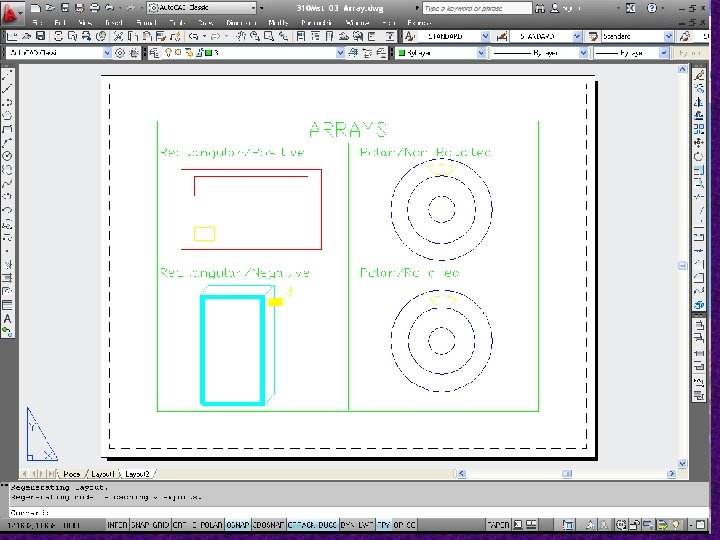Click the horizontal scrollbar thumb

[567, 473]
